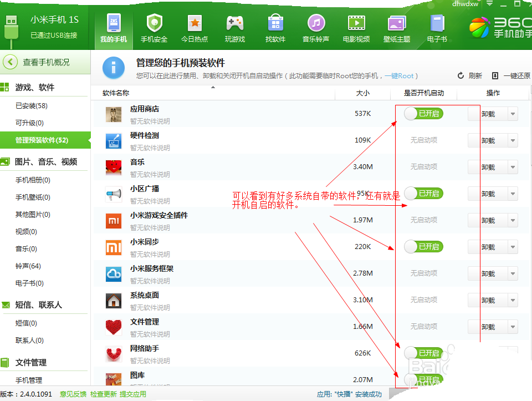This screenshot has width=532, height=401.
Task: Sort by 大小 column header
Action: click(x=362, y=93)
